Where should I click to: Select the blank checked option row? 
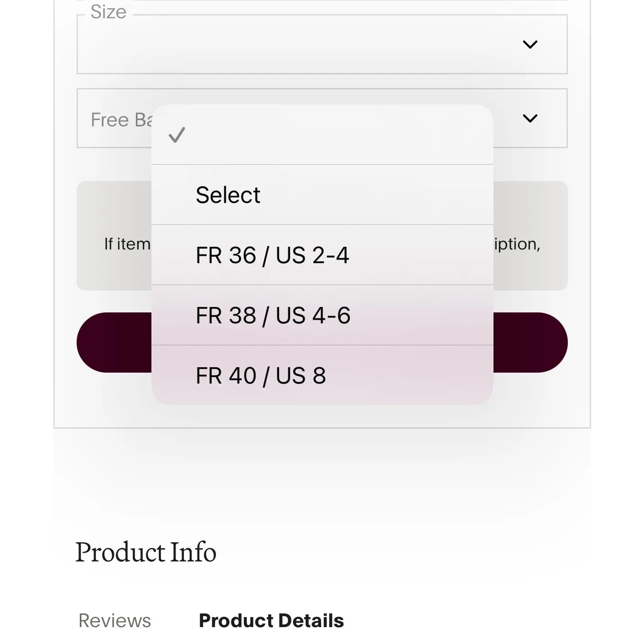click(x=322, y=135)
